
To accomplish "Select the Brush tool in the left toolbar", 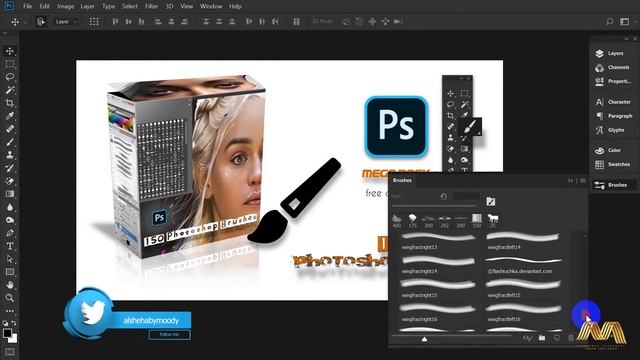I will (10, 142).
